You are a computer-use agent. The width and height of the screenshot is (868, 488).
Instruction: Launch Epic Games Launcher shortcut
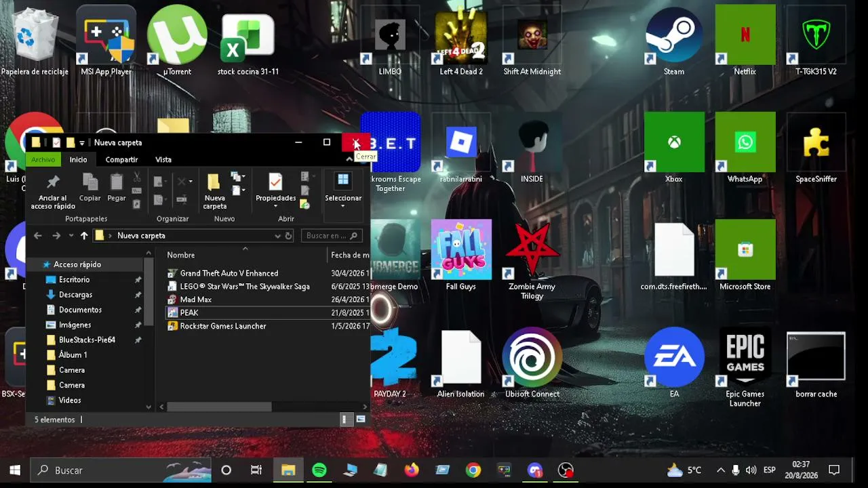pos(745,368)
